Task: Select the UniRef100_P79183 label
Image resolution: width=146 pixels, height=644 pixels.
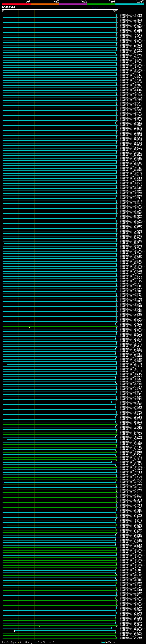Action: tap(131, 125)
